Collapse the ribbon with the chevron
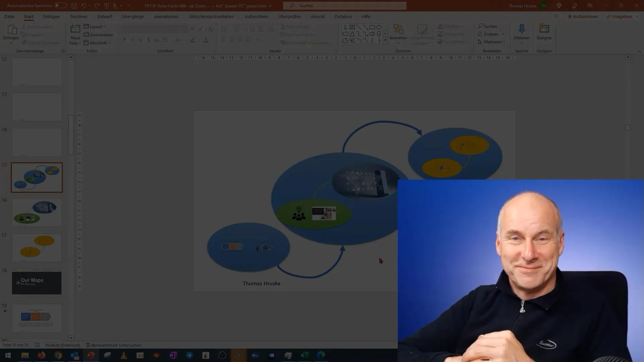 pos(639,51)
